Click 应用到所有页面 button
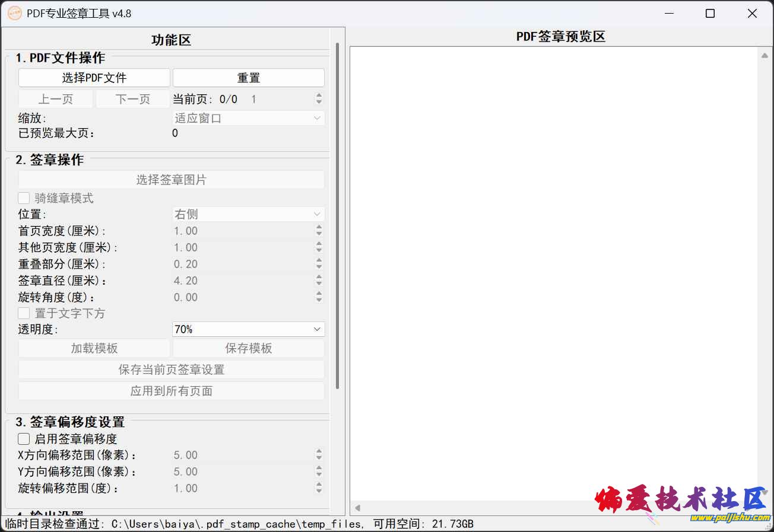774x532 pixels. pos(171,391)
